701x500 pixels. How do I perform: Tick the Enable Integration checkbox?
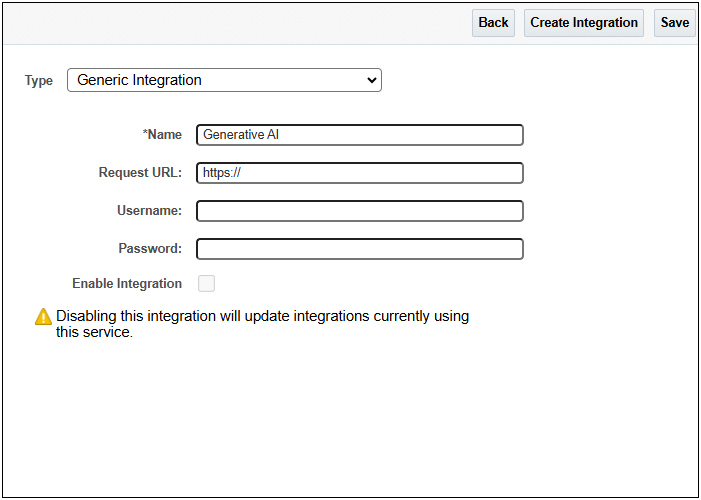point(207,283)
